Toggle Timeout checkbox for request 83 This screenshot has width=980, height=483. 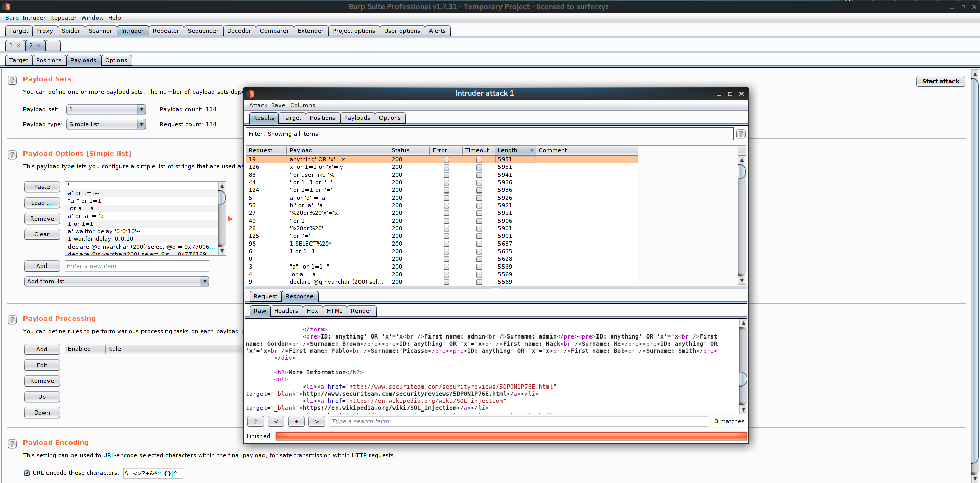click(479, 175)
